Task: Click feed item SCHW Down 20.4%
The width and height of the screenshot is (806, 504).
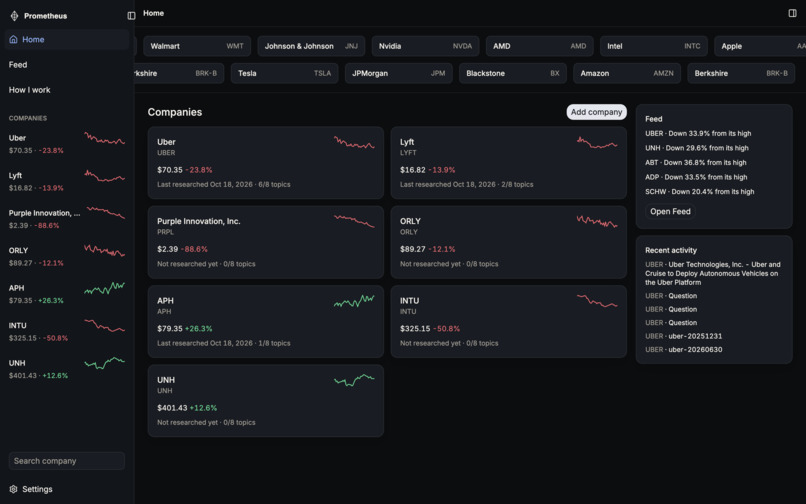Action: [x=700, y=191]
